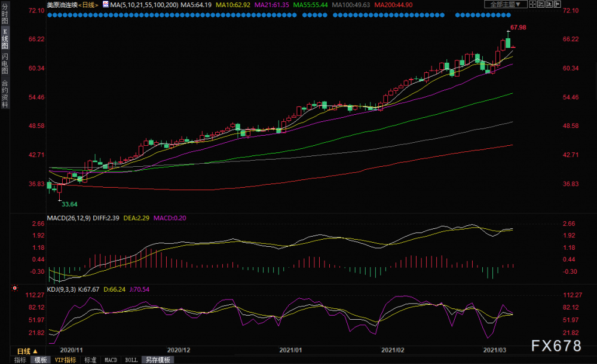The image size is (597, 364).
Task: Click the MA100:49.63 value
Action: (351, 5)
